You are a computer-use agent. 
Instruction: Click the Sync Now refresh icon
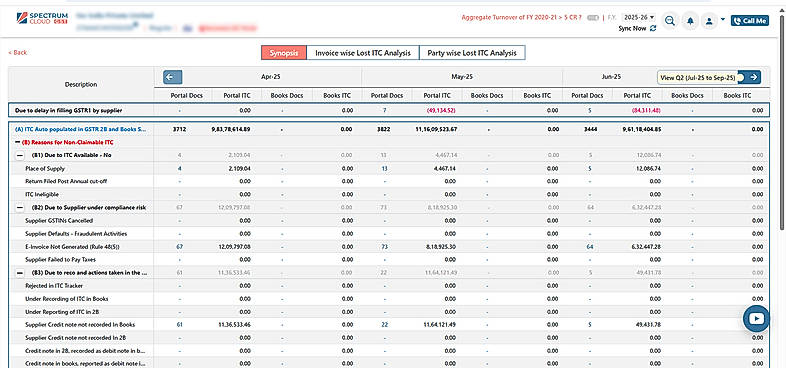[x=653, y=29]
